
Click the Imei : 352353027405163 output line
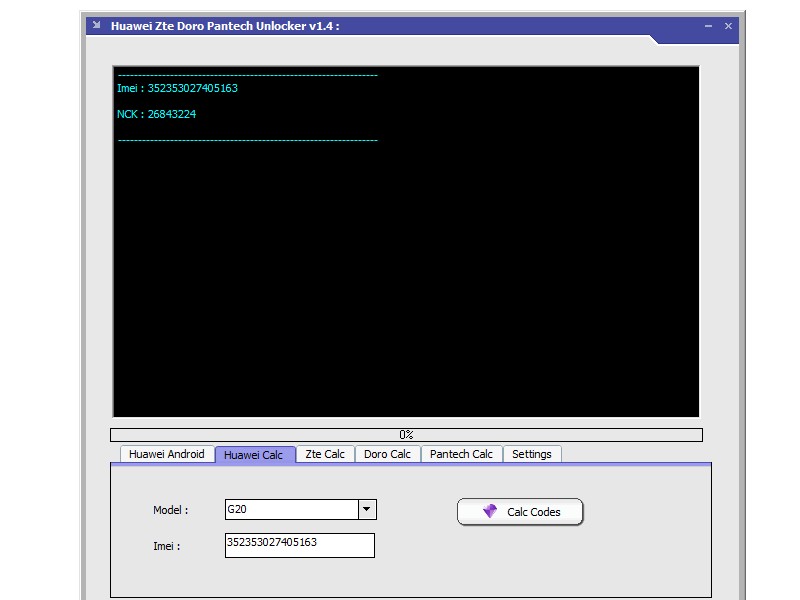click(178, 88)
